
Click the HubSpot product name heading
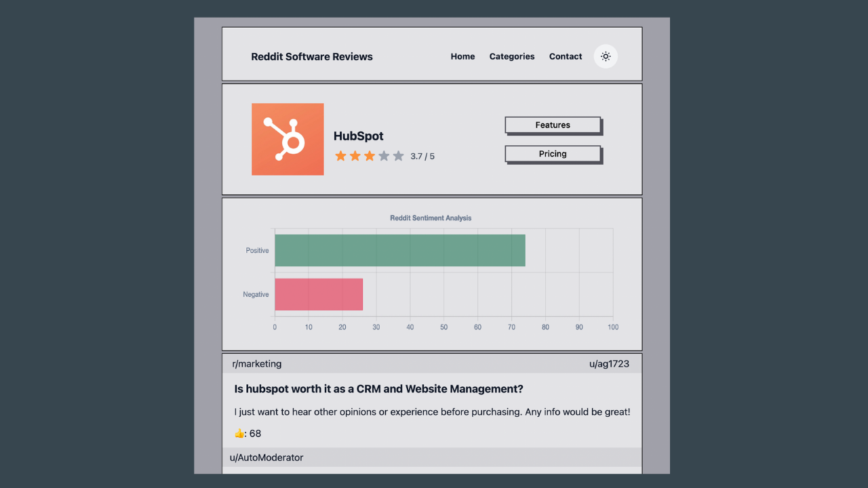pyautogui.click(x=359, y=136)
